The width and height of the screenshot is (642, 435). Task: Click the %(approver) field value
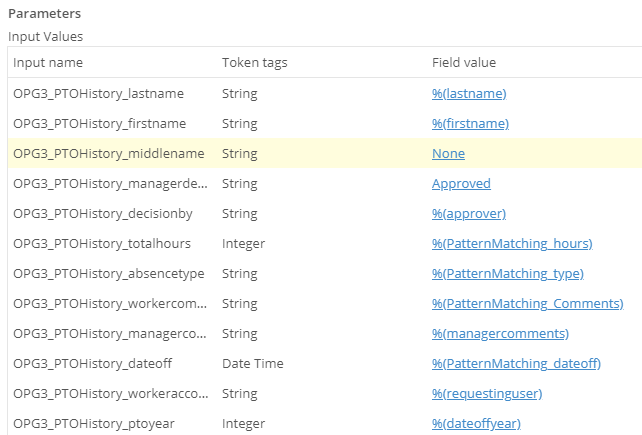[x=469, y=214]
